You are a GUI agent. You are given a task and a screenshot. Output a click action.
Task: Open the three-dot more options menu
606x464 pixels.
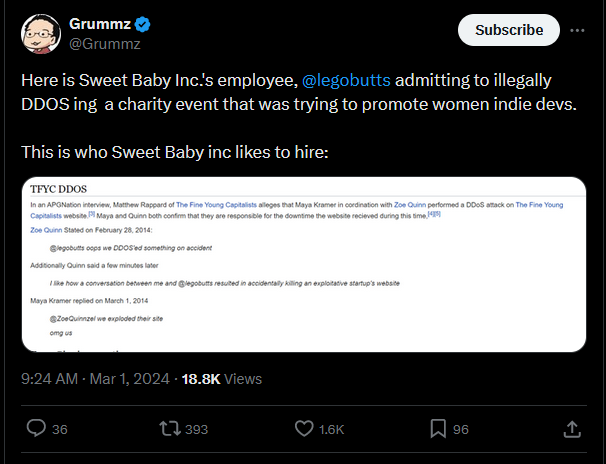point(577,30)
